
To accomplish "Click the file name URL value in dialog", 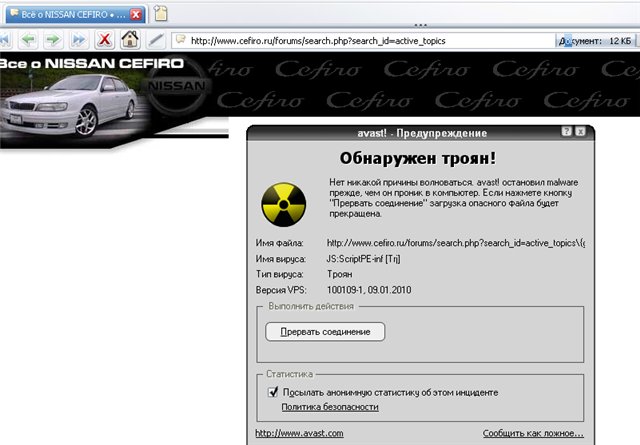I will click(456, 243).
